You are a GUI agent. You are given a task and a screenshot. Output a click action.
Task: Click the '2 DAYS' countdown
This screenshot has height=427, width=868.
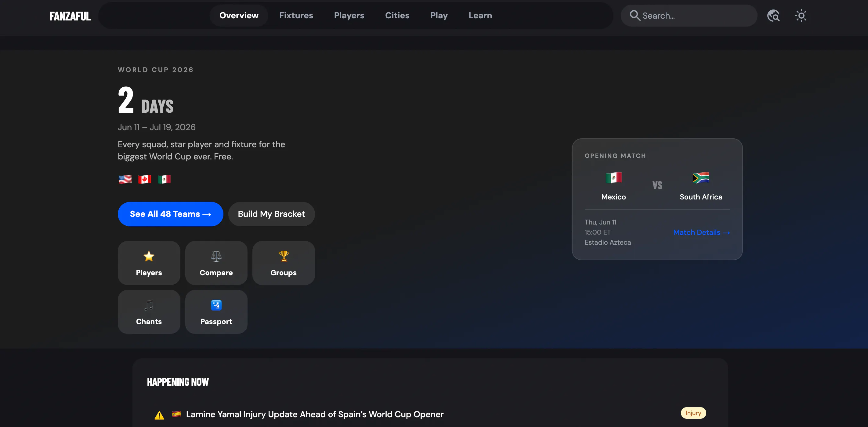point(146,100)
